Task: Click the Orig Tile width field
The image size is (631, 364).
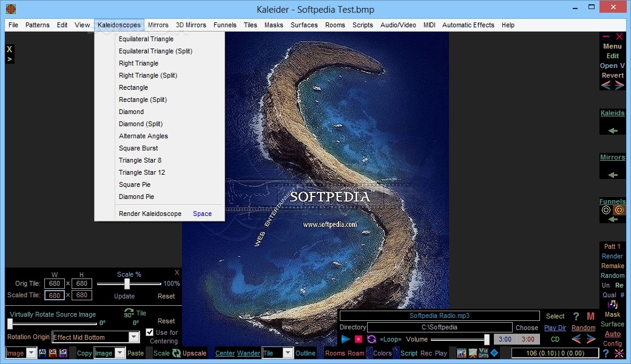Action: coord(55,283)
